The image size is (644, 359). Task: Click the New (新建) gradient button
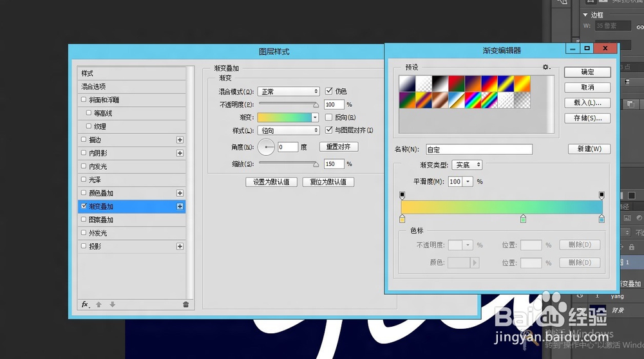point(589,149)
